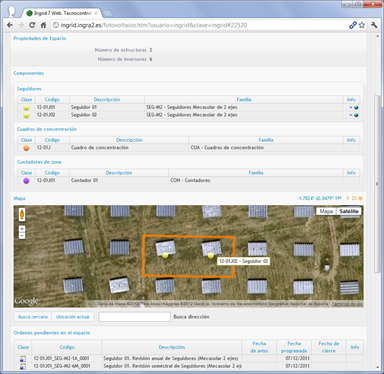
Task: Open the dropdown arrow for Seguidor 01 info
Action: [351, 107]
